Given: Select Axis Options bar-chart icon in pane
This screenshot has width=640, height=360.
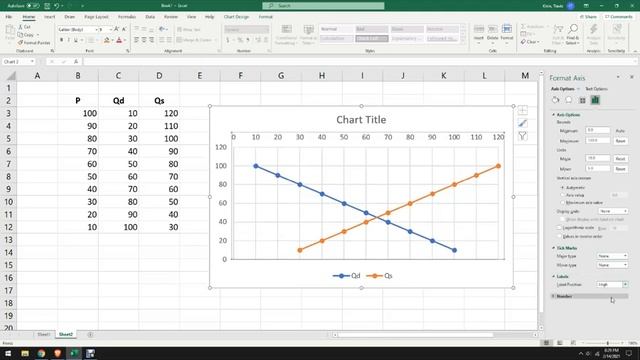Looking at the screenshot, I should (595, 100).
